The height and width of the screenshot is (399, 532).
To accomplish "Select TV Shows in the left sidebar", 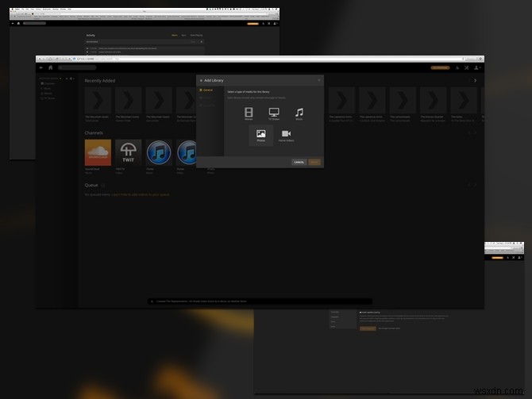I will tap(48, 98).
